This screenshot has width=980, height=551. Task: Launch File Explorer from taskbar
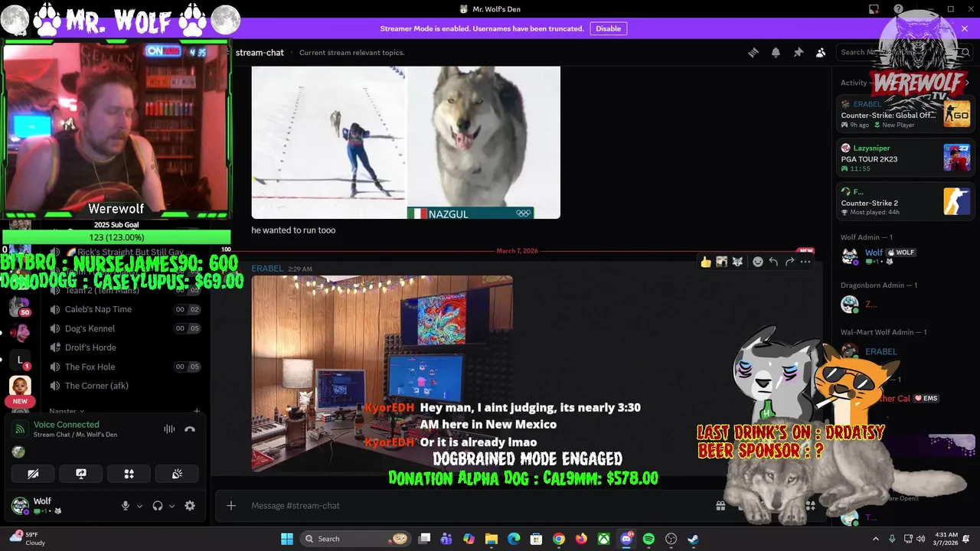492,539
